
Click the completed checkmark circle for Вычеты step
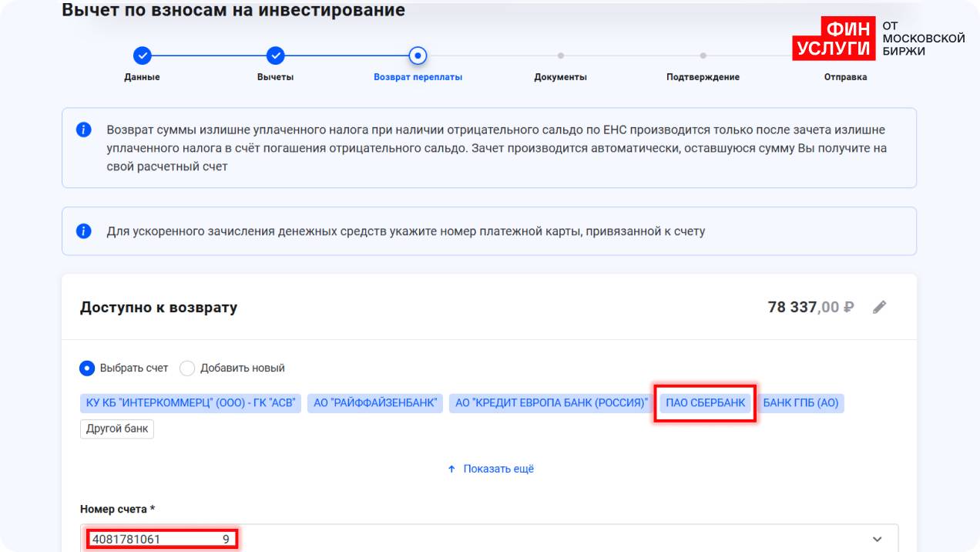[x=275, y=56]
